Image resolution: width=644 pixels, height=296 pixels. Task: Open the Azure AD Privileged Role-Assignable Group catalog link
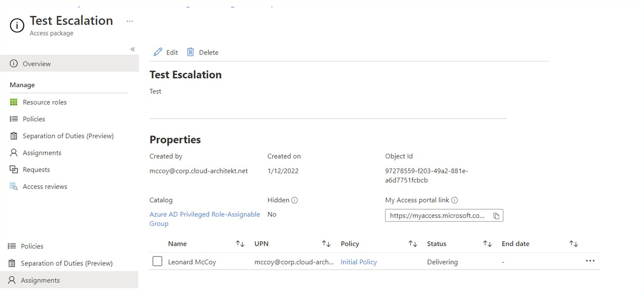pos(204,219)
